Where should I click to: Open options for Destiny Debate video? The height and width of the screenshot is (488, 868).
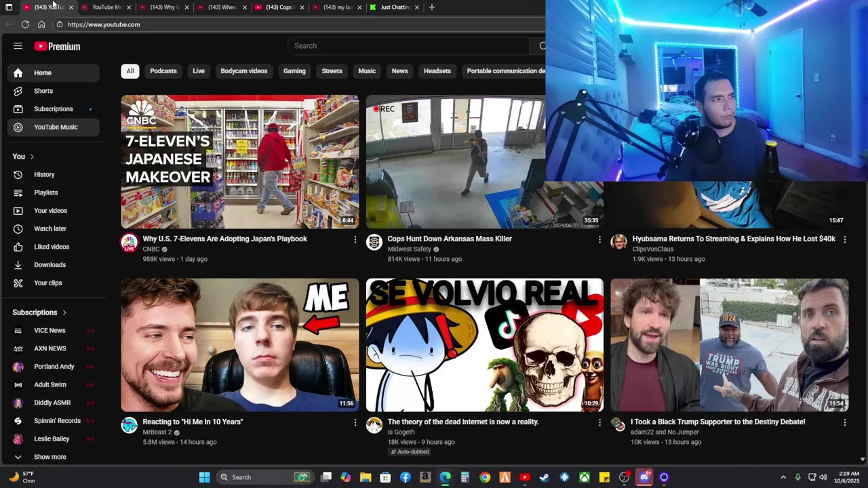click(x=844, y=422)
